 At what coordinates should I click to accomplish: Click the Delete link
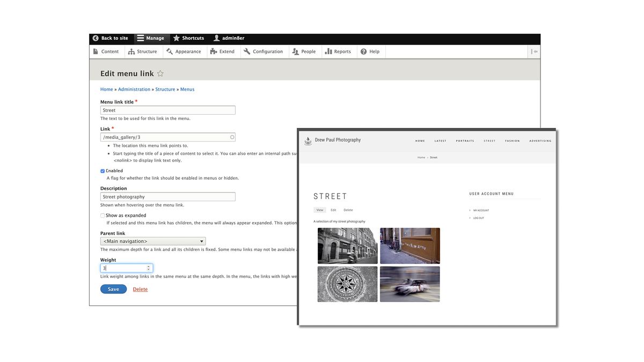coord(140,289)
